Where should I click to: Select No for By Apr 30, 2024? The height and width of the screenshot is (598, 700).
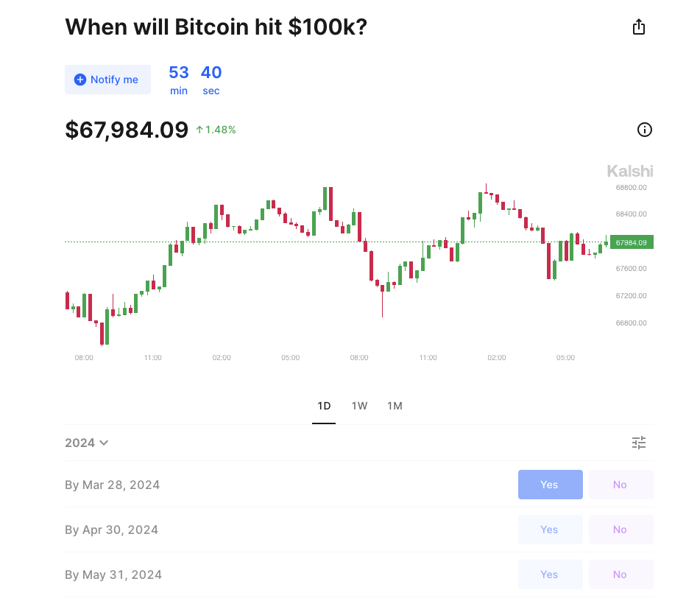tap(620, 530)
